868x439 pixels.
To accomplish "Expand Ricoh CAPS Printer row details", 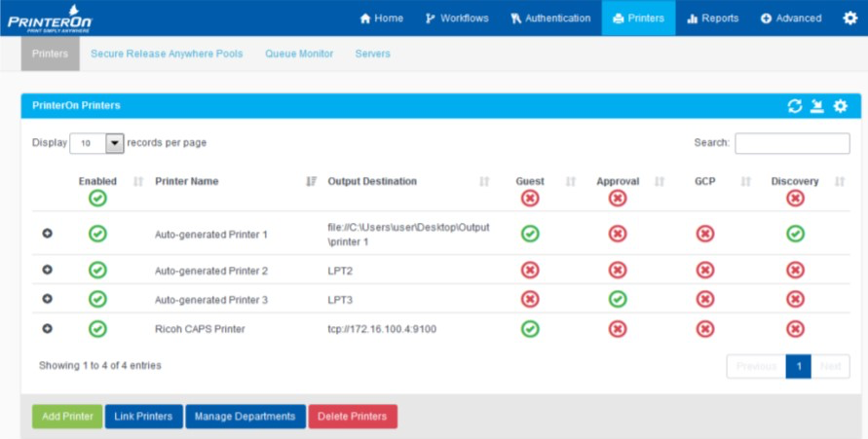I will (47, 328).
